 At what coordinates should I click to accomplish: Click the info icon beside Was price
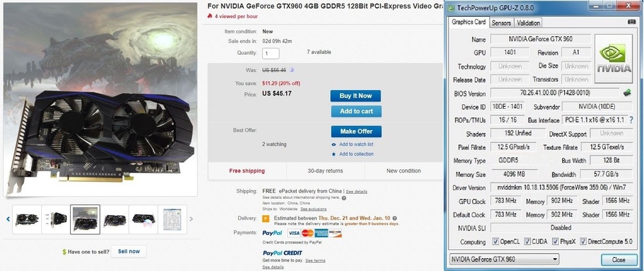pos(292,70)
